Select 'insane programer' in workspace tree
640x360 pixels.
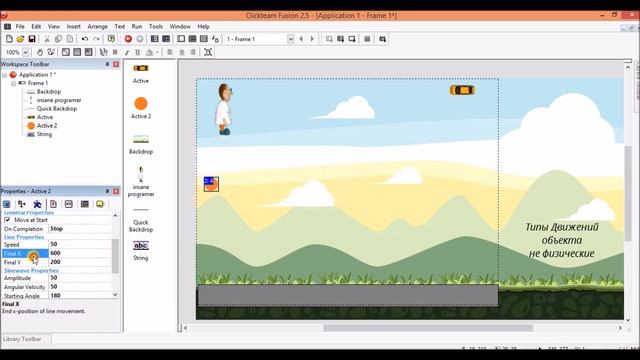[59, 100]
